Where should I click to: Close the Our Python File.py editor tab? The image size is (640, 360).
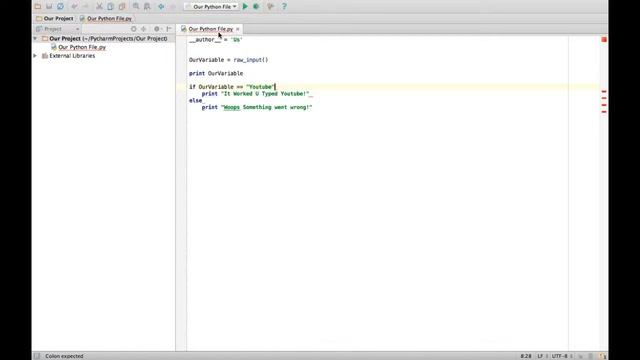[x=238, y=29]
